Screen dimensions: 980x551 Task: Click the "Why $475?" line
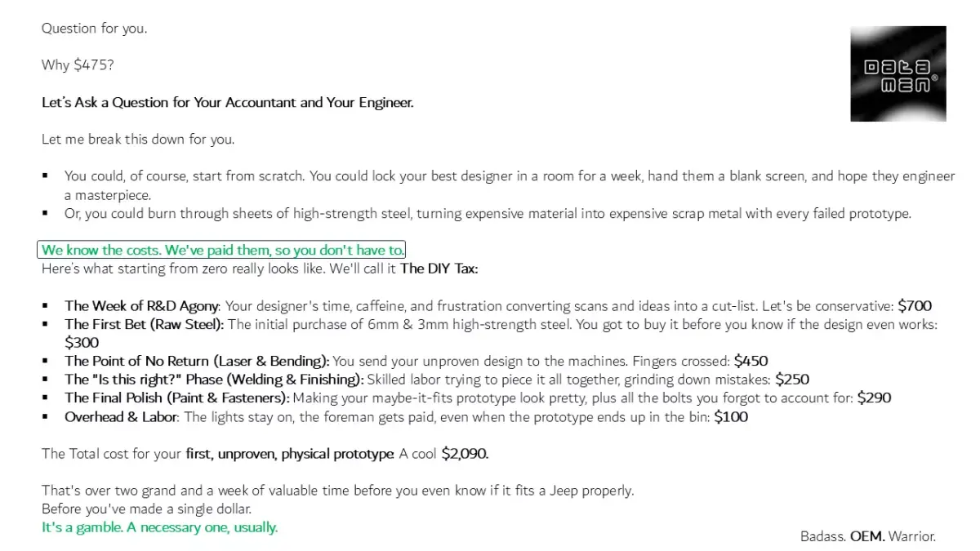78,64
